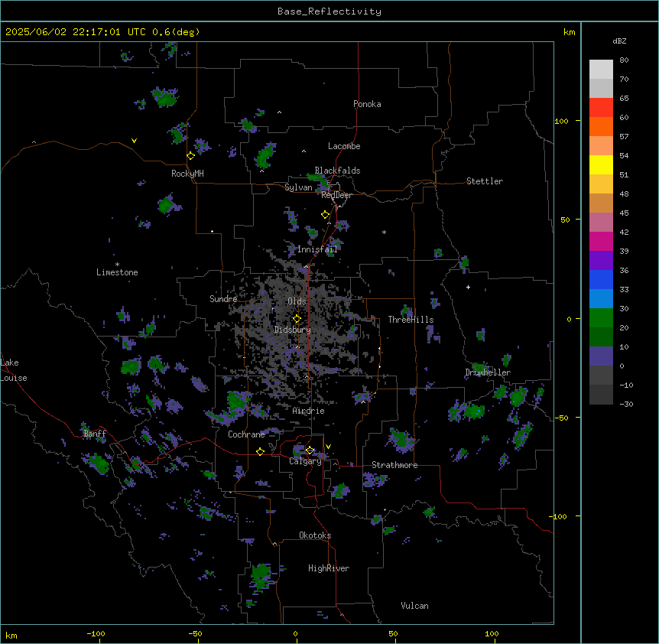Click the 45 value on dBZ legend
The image size is (659, 644).
coord(624,213)
